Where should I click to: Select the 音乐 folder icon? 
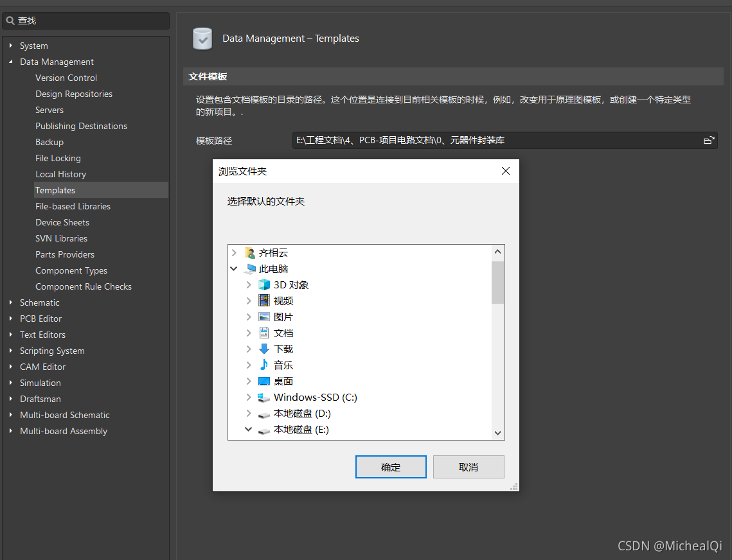pyautogui.click(x=264, y=365)
